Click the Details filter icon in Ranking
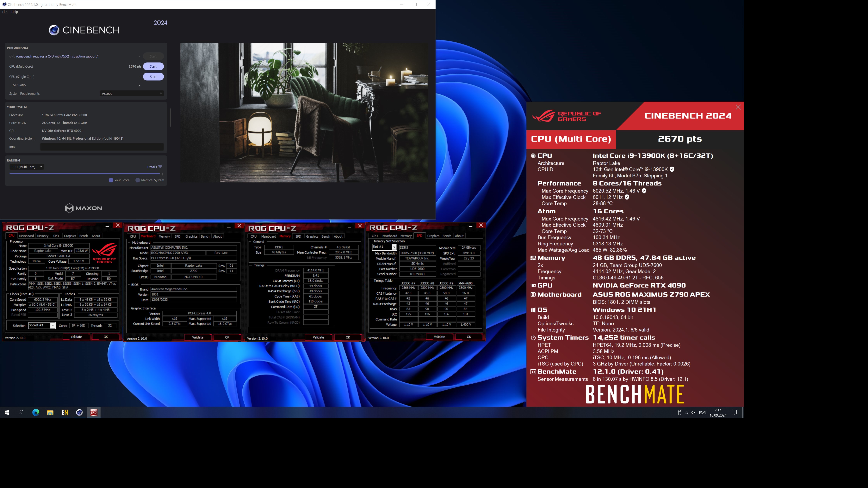The image size is (868, 488). [x=160, y=167]
